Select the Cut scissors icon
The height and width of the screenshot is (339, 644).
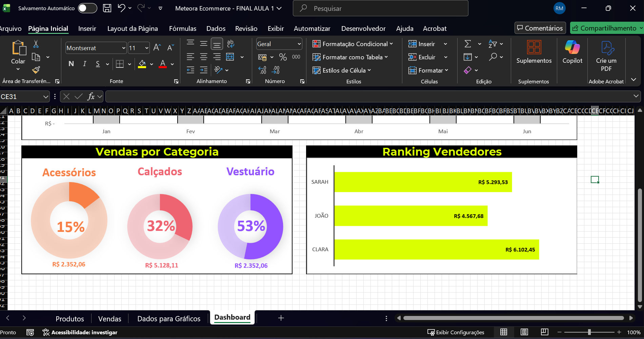36,44
